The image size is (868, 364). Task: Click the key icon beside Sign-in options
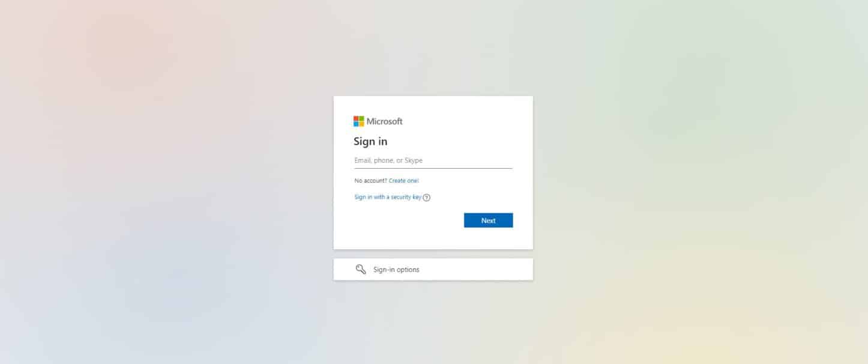pos(361,269)
